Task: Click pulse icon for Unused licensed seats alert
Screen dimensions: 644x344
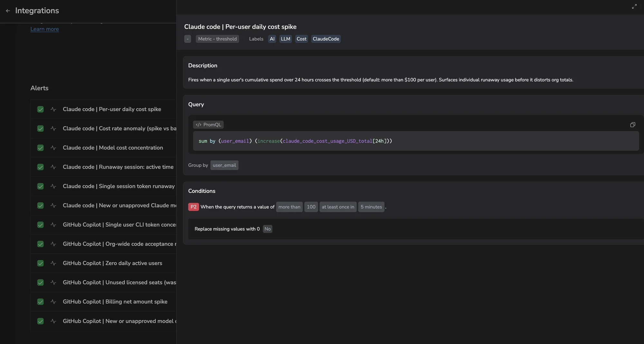Action: [53, 282]
